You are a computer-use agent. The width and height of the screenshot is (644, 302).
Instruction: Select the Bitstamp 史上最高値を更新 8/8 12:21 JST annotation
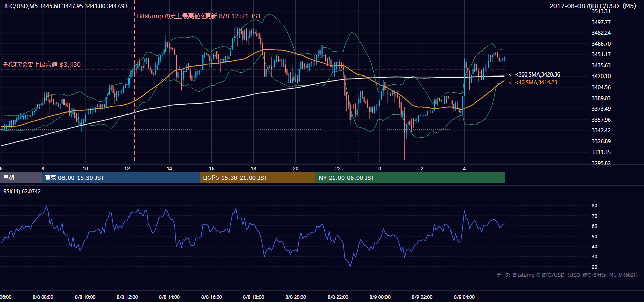(x=199, y=16)
